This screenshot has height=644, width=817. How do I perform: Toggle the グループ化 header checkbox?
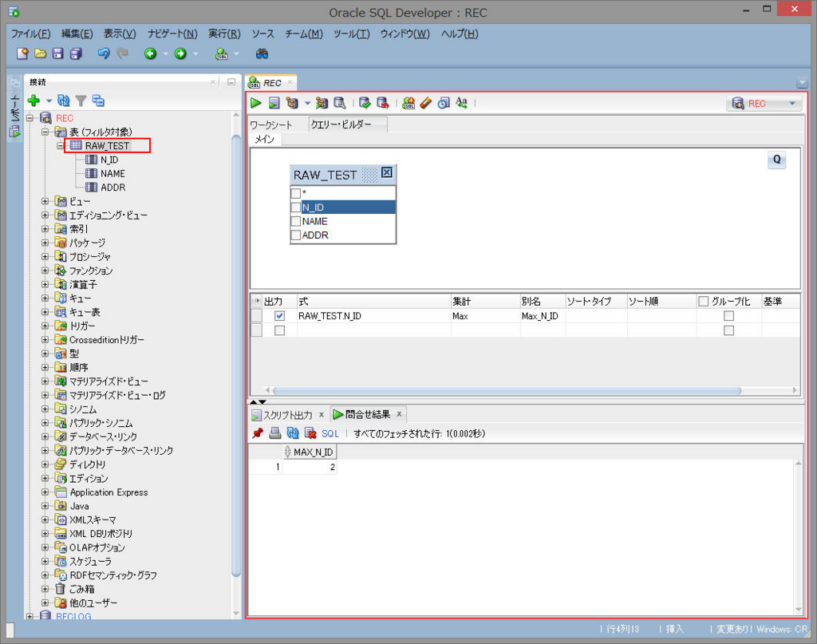click(x=704, y=301)
